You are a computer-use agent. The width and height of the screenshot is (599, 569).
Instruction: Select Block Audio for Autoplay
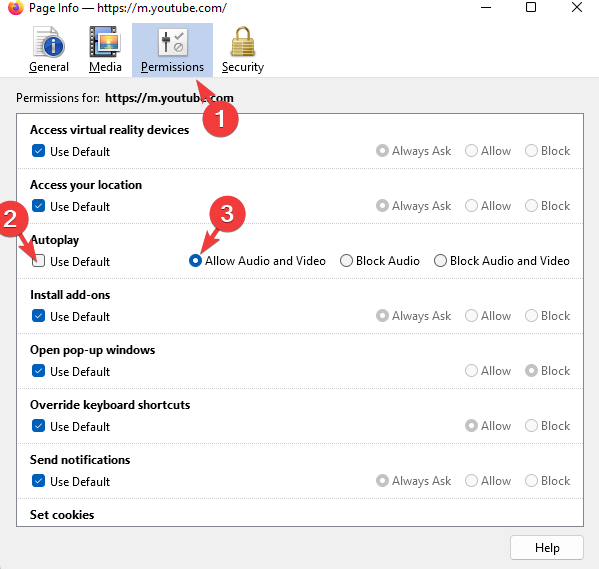tap(346, 261)
